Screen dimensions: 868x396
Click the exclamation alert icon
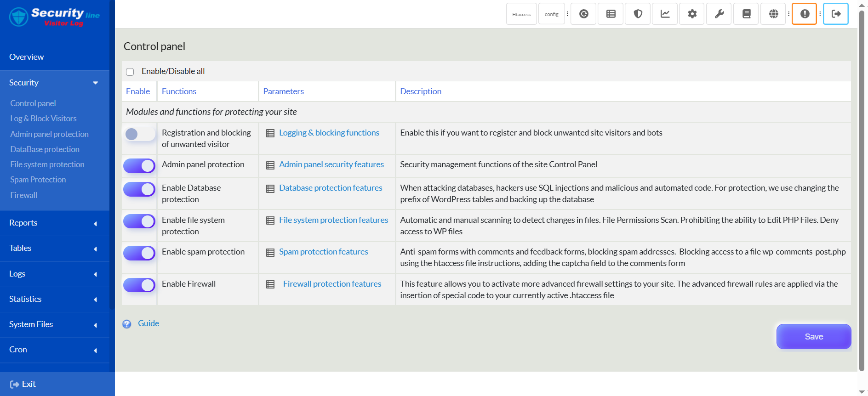(x=805, y=14)
